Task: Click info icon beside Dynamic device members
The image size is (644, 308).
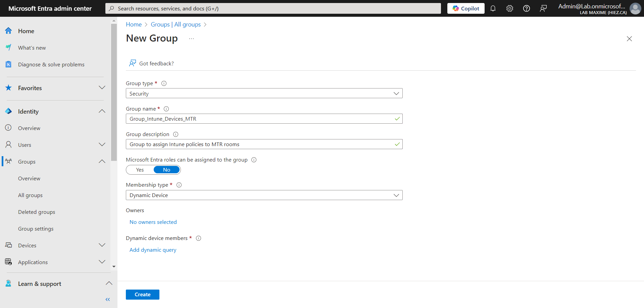Action: pyautogui.click(x=199, y=238)
